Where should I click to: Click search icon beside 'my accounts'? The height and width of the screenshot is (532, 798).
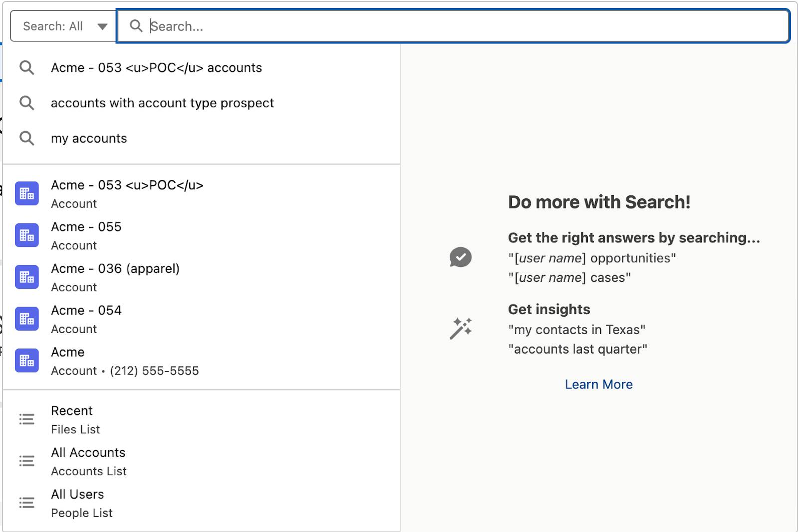tap(27, 138)
